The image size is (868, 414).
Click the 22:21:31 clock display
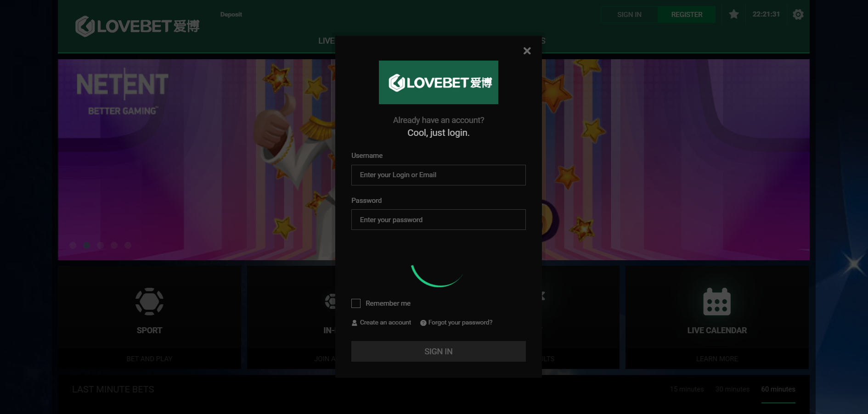click(x=766, y=14)
